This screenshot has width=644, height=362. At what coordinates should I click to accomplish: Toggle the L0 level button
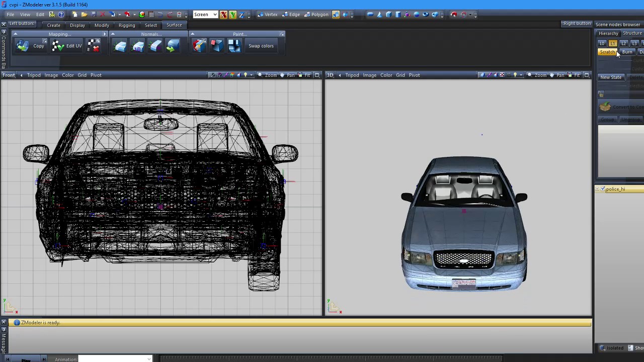(x=602, y=44)
